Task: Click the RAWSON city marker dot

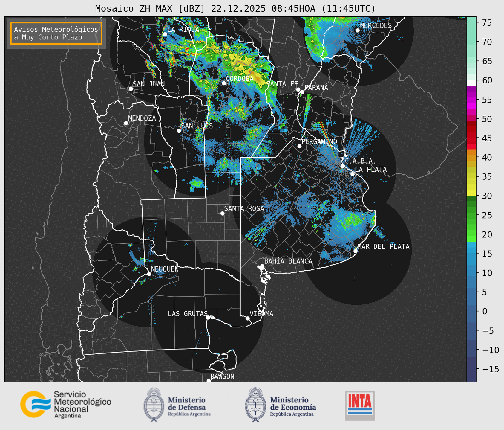Action: pyautogui.click(x=209, y=381)
